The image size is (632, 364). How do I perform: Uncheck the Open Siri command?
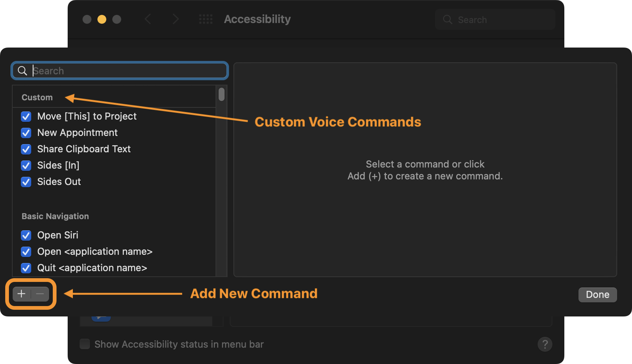click(x=26, y=235)
